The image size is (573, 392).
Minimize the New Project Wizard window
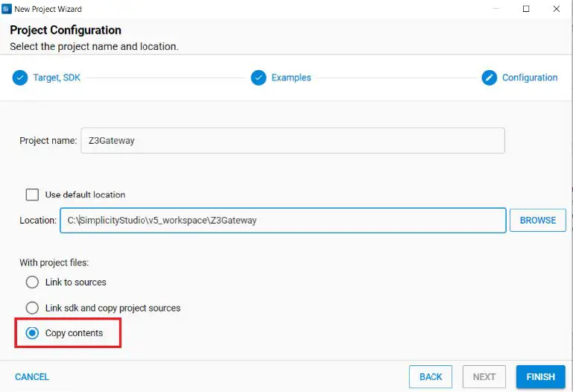coord(493,9)
